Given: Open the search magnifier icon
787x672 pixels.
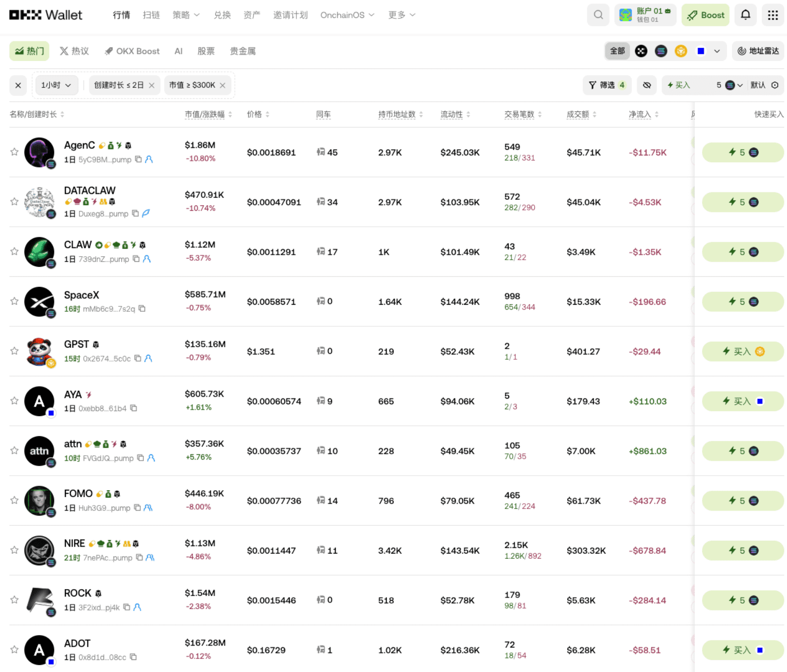Looking at the screenshot, I should [598, 15].
